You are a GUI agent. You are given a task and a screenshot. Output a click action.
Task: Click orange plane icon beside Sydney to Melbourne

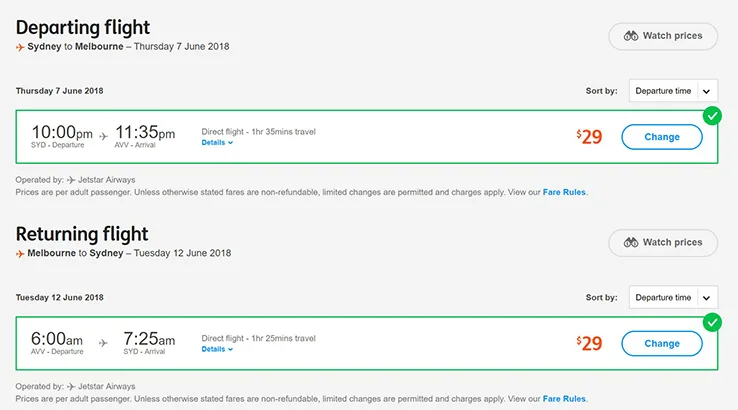[21, 47]
